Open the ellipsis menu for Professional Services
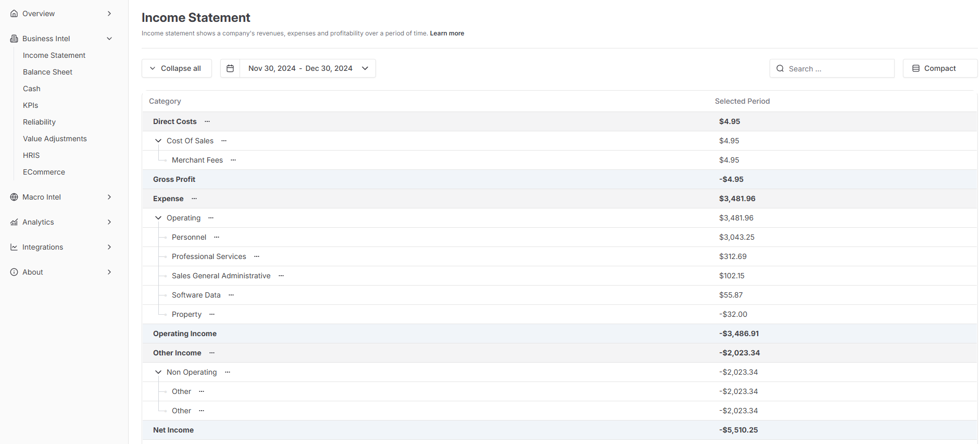Viewport: 980px width, 444px height. click(257, 256)
